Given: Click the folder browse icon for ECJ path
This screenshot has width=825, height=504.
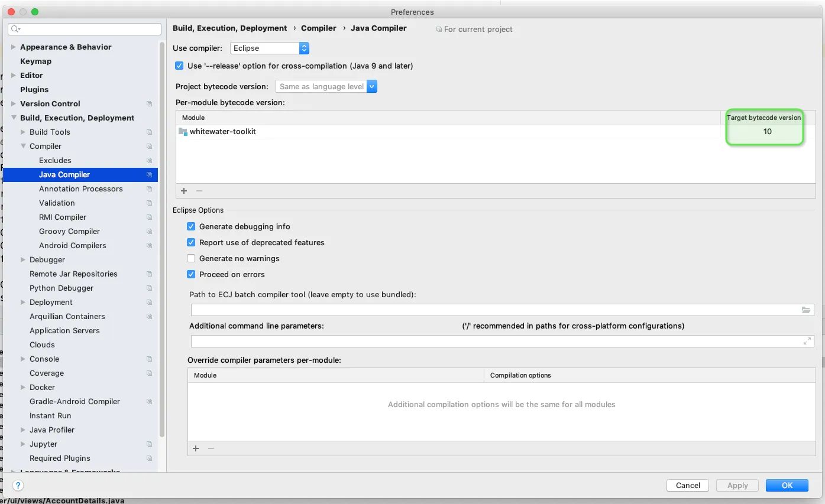Looking at the screenshot, I should click(x=805, y=310).
